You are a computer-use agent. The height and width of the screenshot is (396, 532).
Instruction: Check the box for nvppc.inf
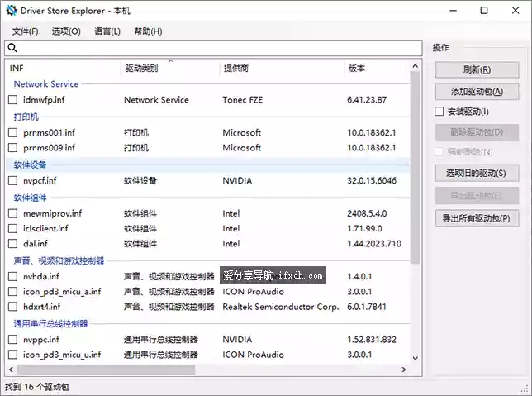tap(12, 339)
